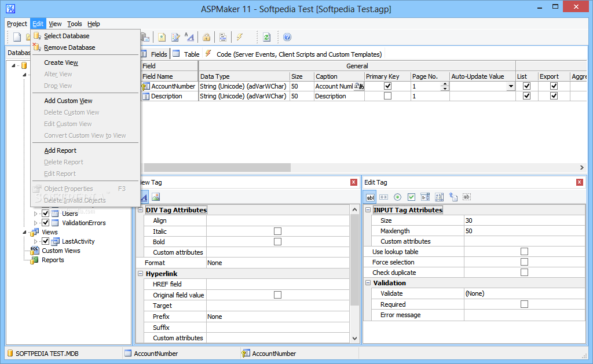Click the green synchronize toolbar icon
Image resolution: width=593 pixels, height=364 pixels.
click(266, 37)
